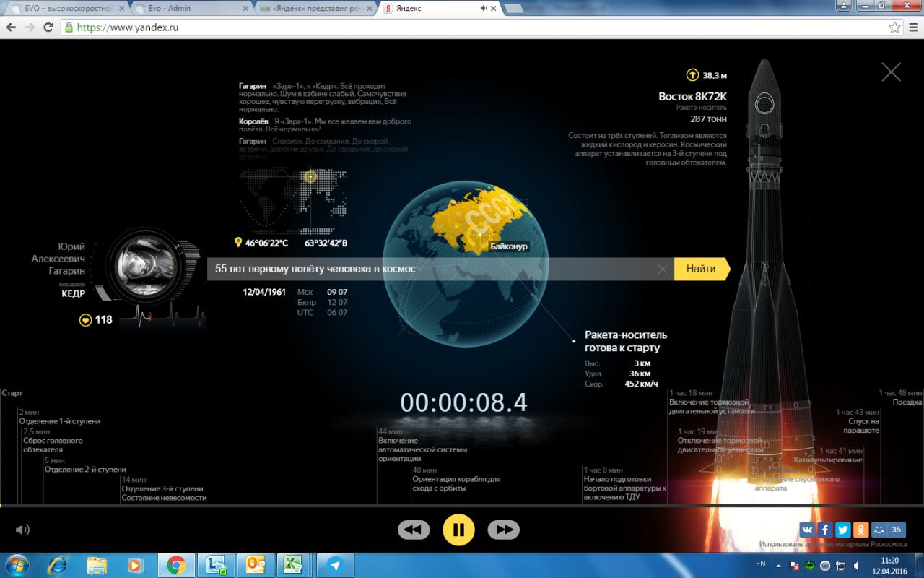Share on Moi Mir with counter 35
This screenshot has height=578, width=924.
tap(889, 530)
